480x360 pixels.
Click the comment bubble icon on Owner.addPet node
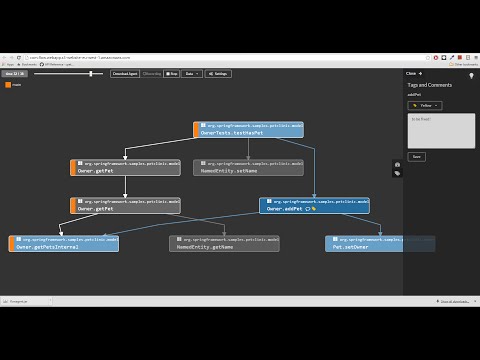point(308,209)
